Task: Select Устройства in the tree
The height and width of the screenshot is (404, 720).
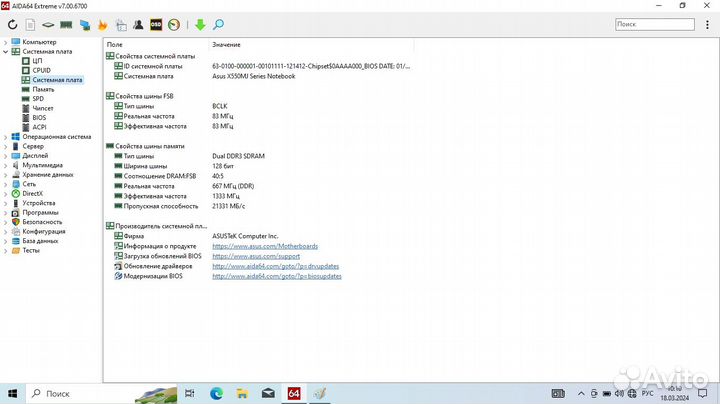Action: tap(39, 203)
